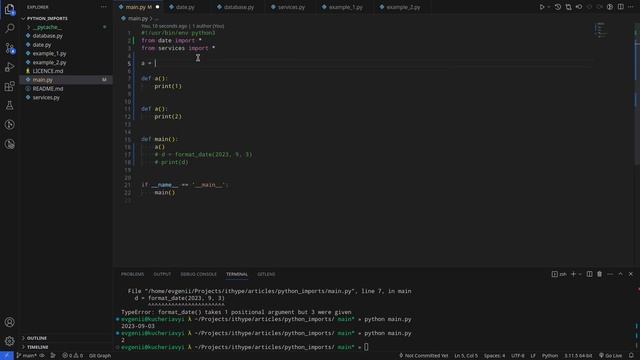
Task: Click the Go Live status bar button
Action: point(611,356)
